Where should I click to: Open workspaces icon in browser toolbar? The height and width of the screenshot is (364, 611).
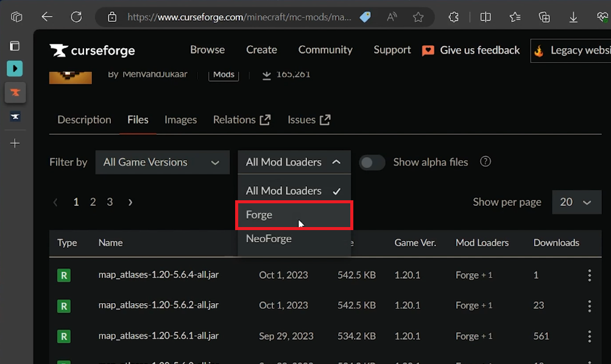(x=16, y=17)
